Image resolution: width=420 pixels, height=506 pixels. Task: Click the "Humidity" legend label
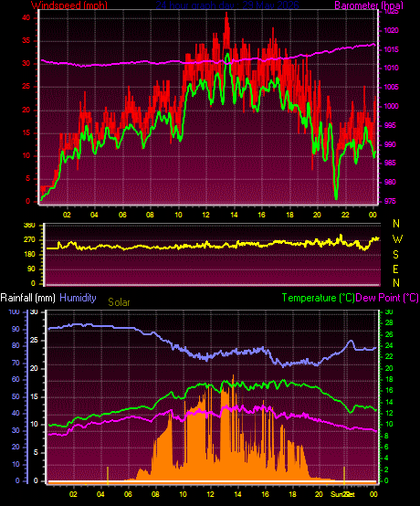78,298
